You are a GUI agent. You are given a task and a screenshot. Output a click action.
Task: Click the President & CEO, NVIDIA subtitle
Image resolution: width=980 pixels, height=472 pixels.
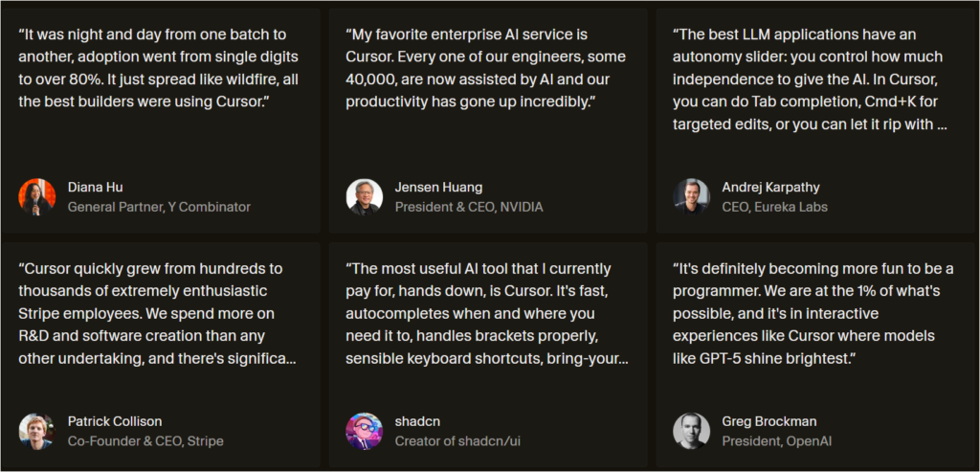click(469, 207)
